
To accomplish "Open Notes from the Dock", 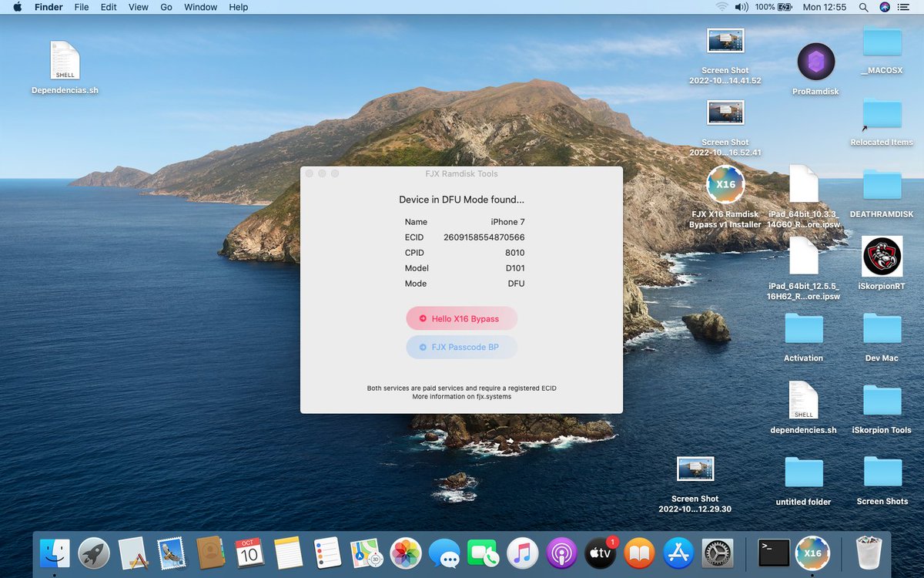I will pyautogui.click(x=288, y=553).
